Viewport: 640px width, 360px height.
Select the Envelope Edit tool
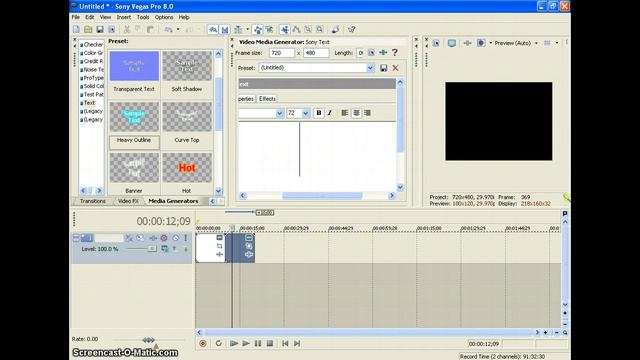pos(297,29)
